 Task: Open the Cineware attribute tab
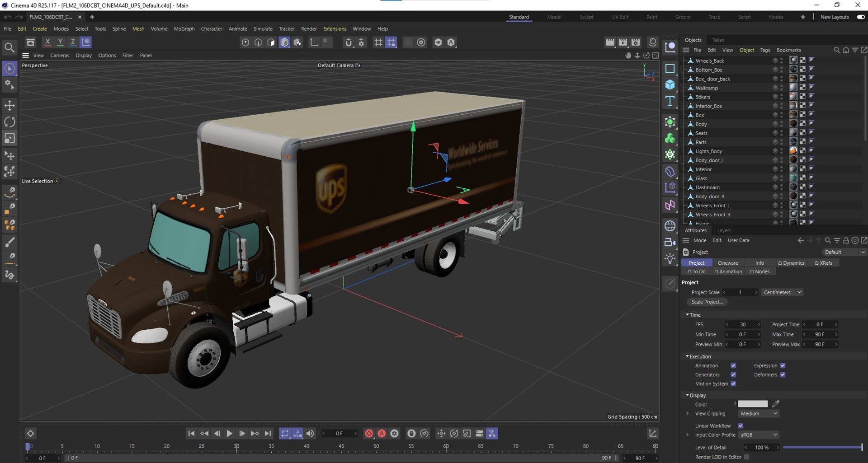728,263
